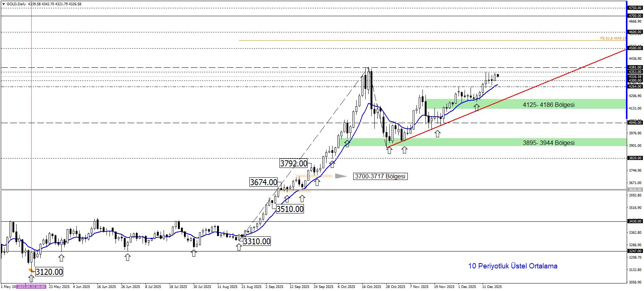Click the 3895- 3944 Bölgesi label

coord(548,143)
